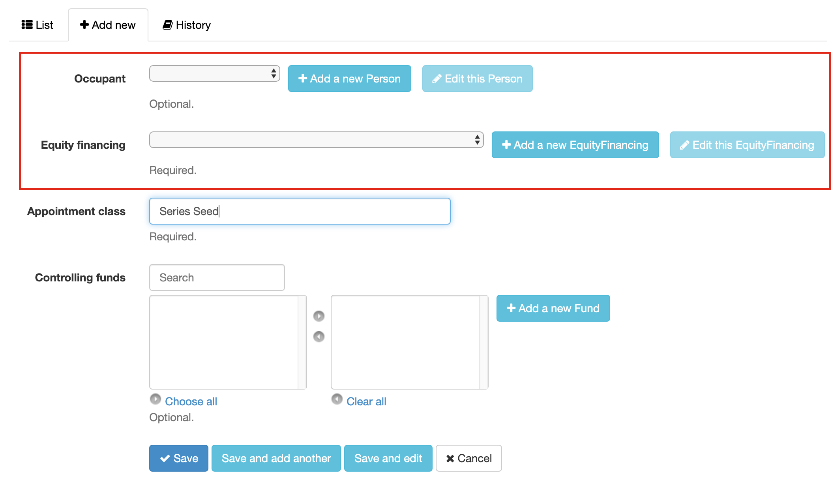Viewport: 832px width, 504px height.
Task: Click Add a new EquityFinancing button
Action: [x=575, y=145]
